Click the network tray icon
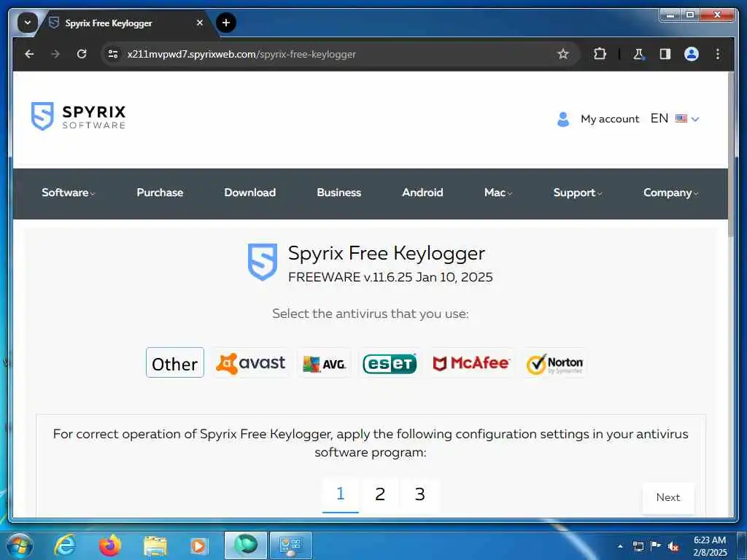The image size is (747, 560). point(638,546)
